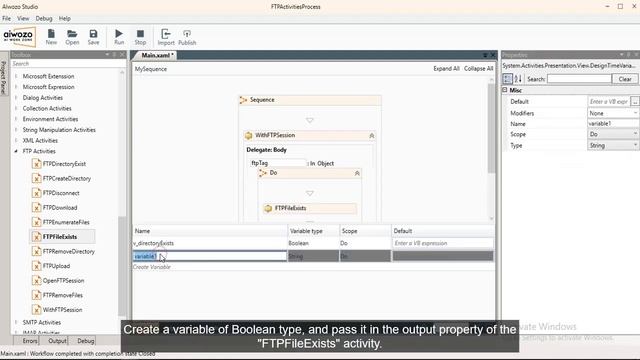The height and width of the screenshot is (360, 640).
Task: Select the FTPDirectoryExist activity icon
Action: [36, 164]
